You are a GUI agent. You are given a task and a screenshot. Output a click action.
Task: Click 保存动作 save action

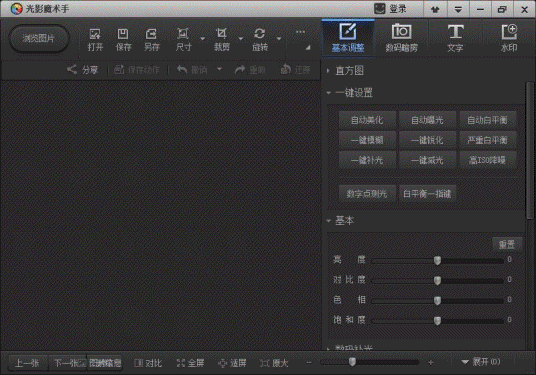click(137, 70)
